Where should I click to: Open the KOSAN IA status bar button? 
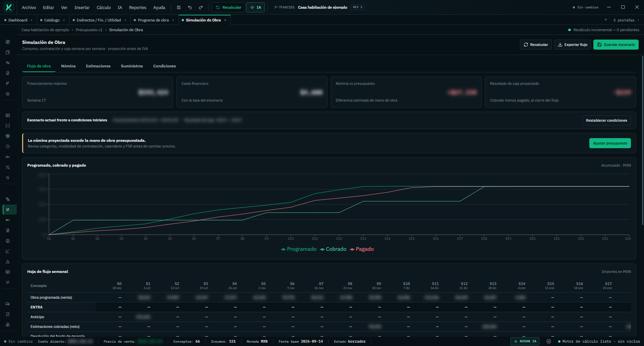[525, 341]
